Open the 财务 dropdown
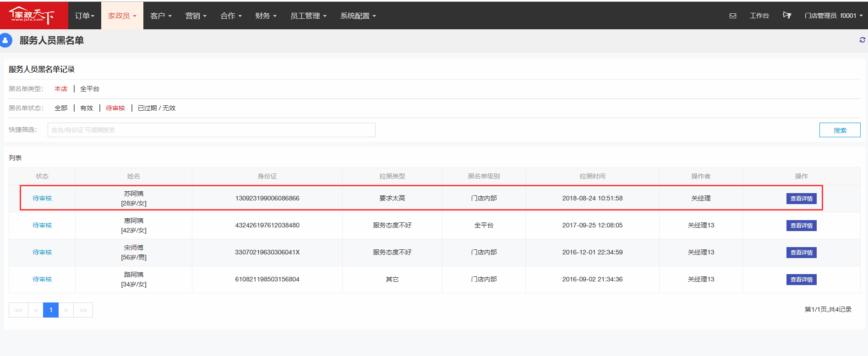The height and width of the screenshot is (356, 868). (x=266, y=16)
